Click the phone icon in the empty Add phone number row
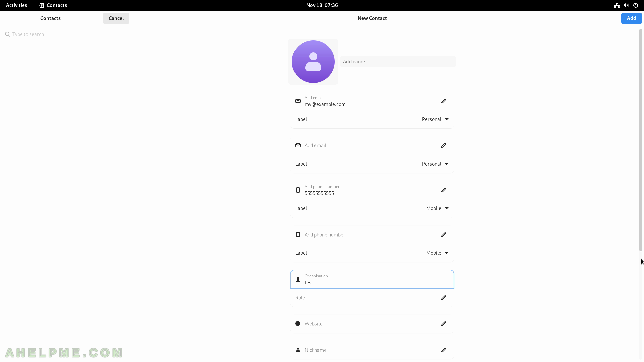644x362 pixels. click(x=298, y=235)
